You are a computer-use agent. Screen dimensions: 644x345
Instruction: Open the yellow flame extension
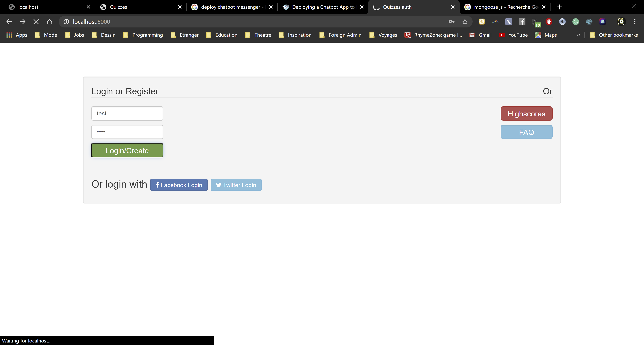pos(482,22)
